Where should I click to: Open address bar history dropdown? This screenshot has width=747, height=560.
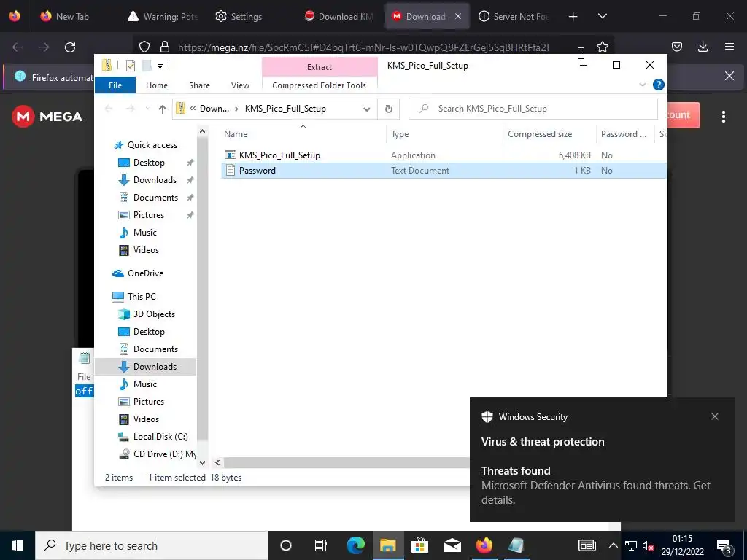point(367,109)
